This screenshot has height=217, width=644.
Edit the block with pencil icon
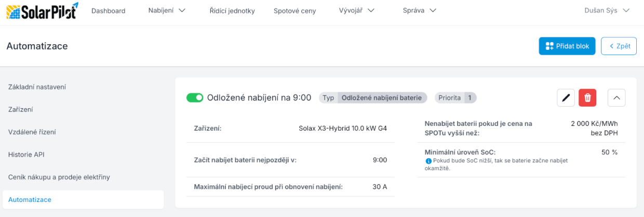click(566, 98)
